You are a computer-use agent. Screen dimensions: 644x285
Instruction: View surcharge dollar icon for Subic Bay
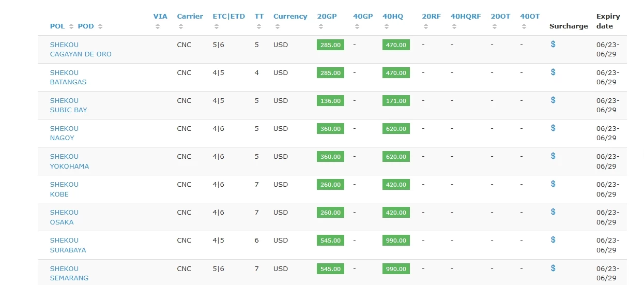pos(553,100)
